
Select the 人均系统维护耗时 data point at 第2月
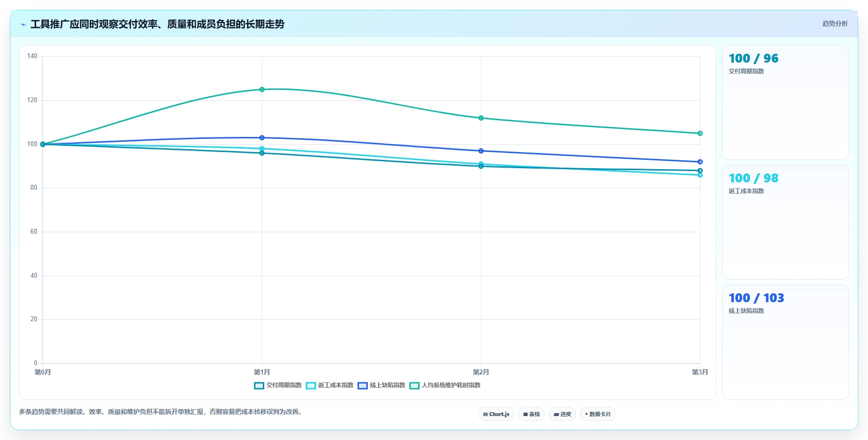click(481, 118)
